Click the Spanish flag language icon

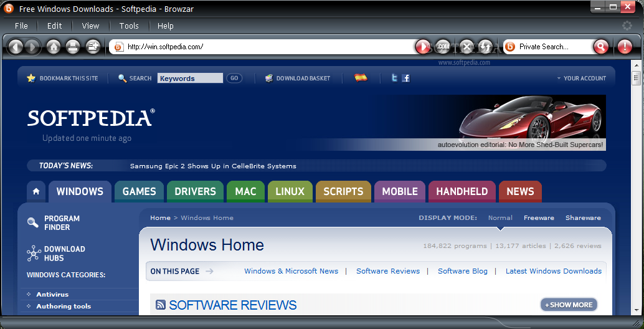[361, 78]
